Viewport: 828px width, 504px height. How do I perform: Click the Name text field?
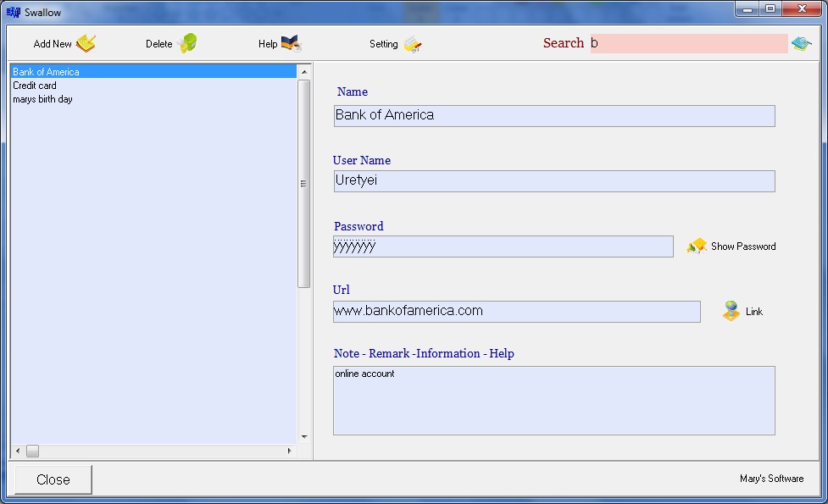click(x=553, y=115)
